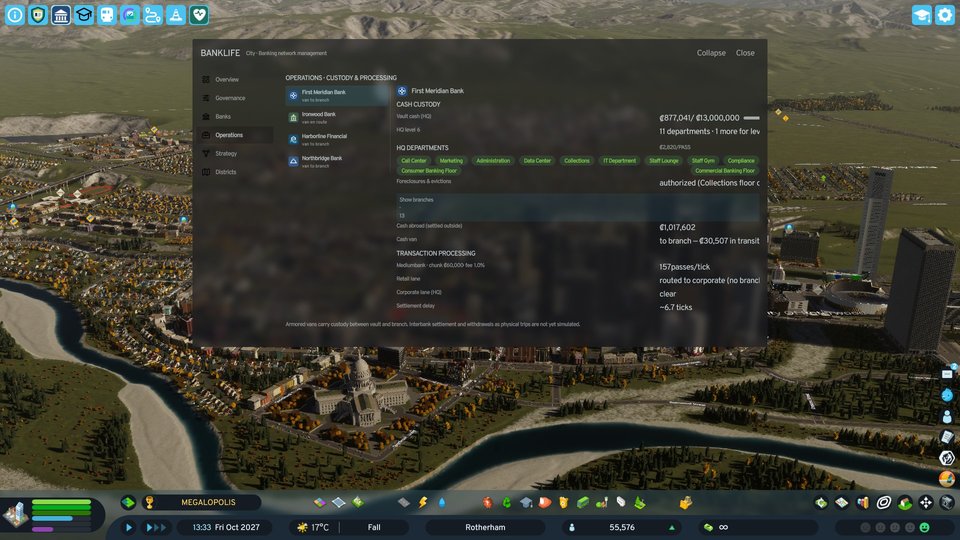Click the Consumer Banking Floor chip
This screenshot has height=540, width=960.
tap(429, 171)
